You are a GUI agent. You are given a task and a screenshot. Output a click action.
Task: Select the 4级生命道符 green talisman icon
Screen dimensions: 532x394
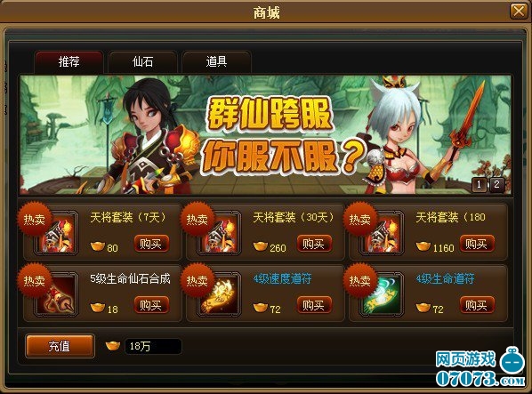click(x=382, y=294)
